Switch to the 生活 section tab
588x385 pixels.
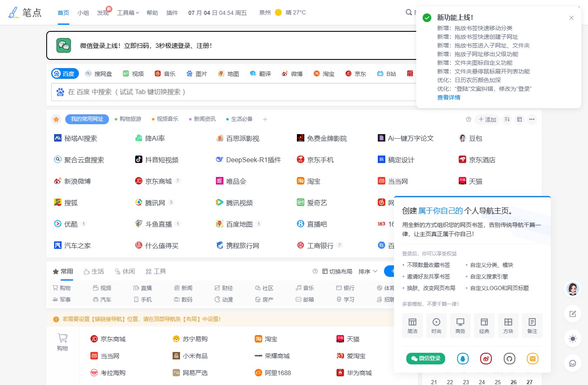(94, 272)
